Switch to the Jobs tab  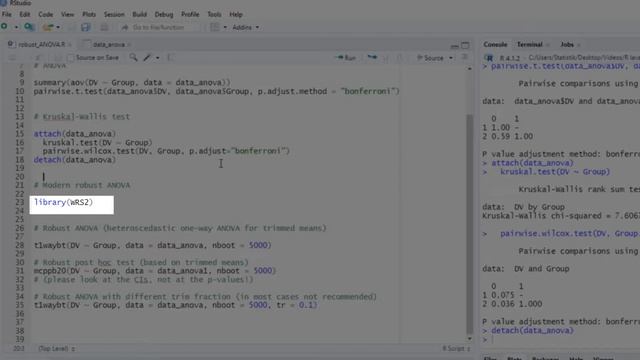[567, 44]
